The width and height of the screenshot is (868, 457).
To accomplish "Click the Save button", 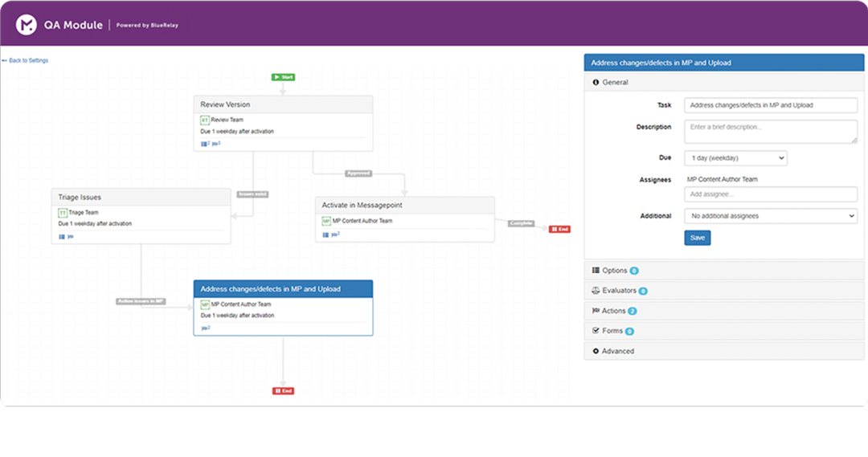I will point(698,238).
